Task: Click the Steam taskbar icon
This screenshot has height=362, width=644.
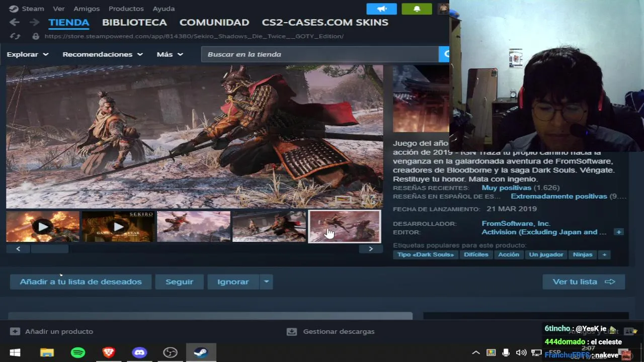Action: [201, 352]
